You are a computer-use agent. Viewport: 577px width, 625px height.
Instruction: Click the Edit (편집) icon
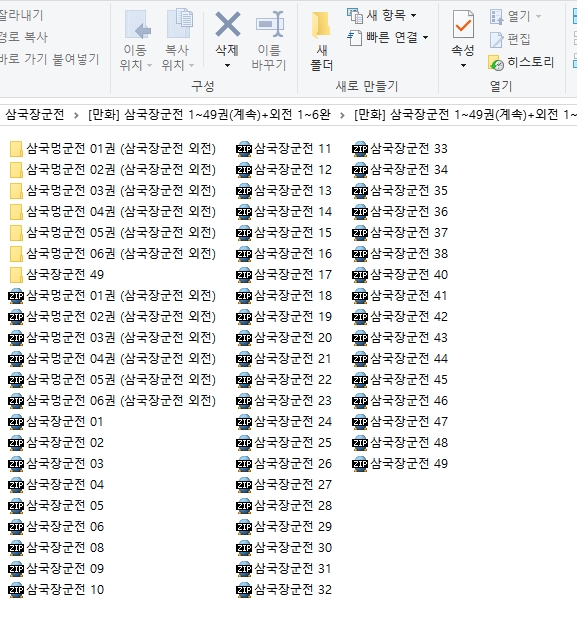(496, 39)
